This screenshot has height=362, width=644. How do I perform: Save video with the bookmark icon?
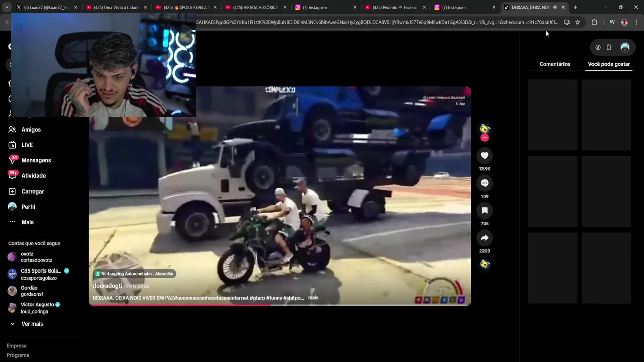(x=485, y=210)
